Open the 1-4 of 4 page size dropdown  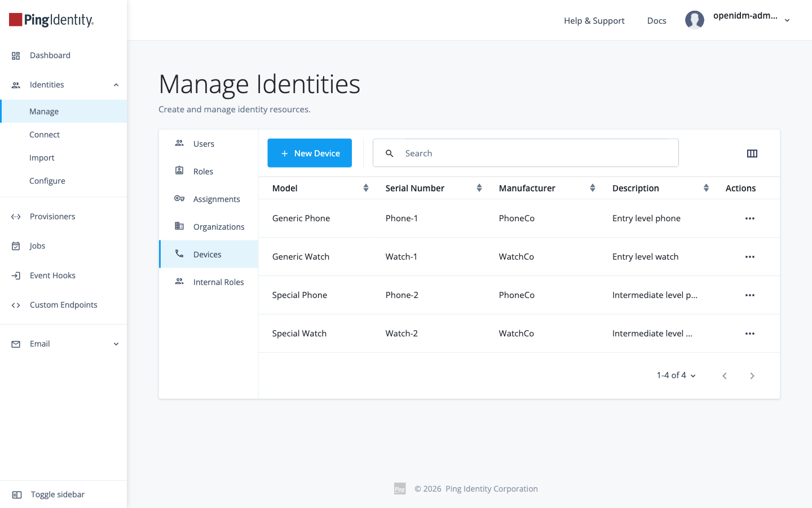(x=676, y=375)
